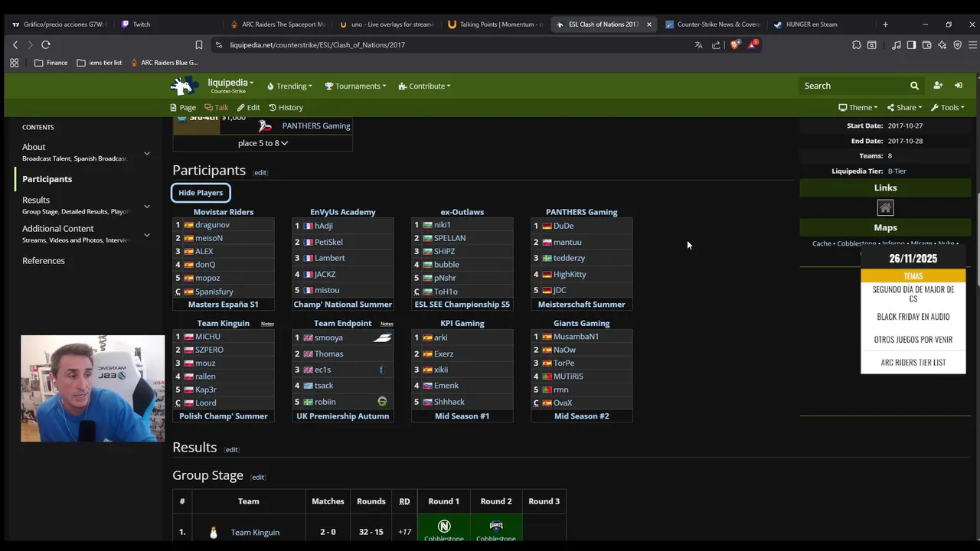Screen dimensions: 980x551
Task: Click the create account icon on Liquipedia
Action: 938,86
